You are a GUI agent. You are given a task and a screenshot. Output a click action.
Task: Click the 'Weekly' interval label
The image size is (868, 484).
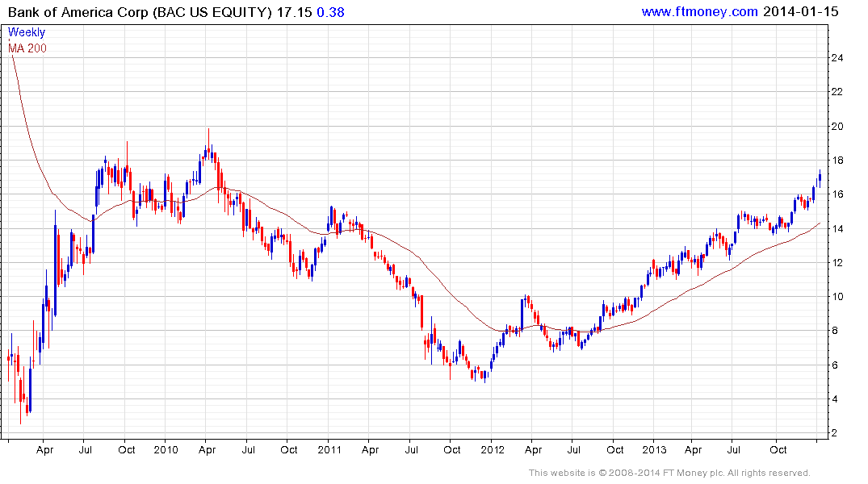point(27,32)
